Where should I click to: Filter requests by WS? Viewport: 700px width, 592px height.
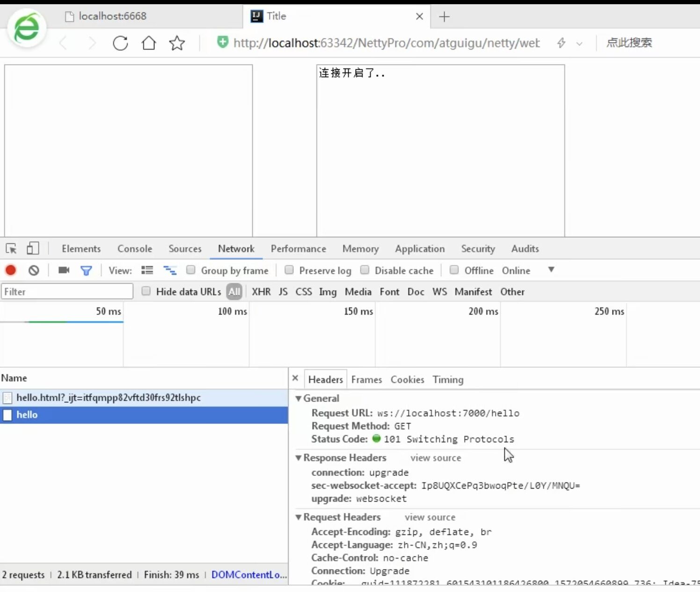click(x=439, y=292)
